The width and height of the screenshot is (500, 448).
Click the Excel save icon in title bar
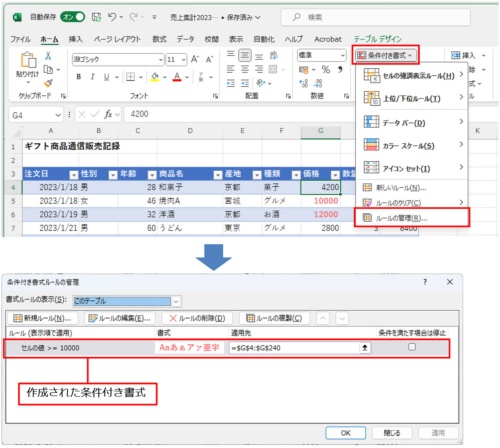[96, 17]
